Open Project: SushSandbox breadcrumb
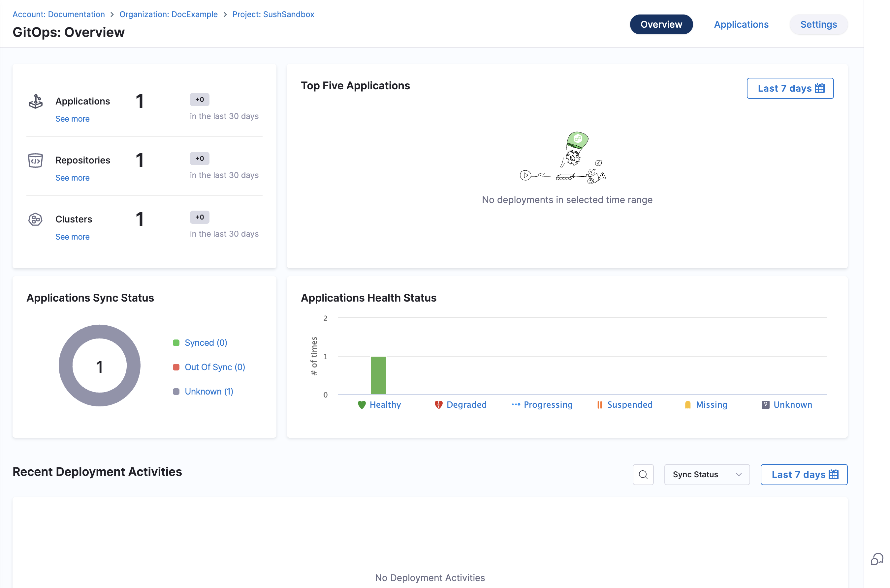 273,14
